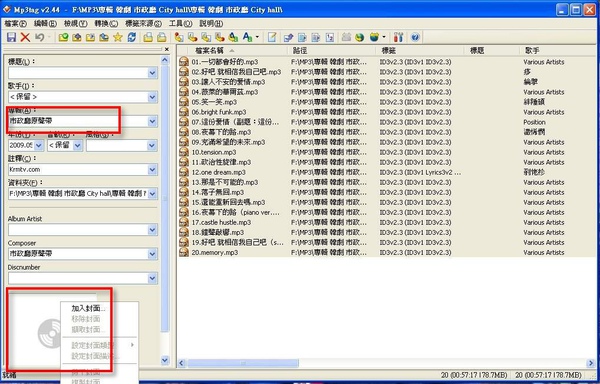600x384 pixels.
Task: Open options with the tools icon
Action: coord(398,37)
